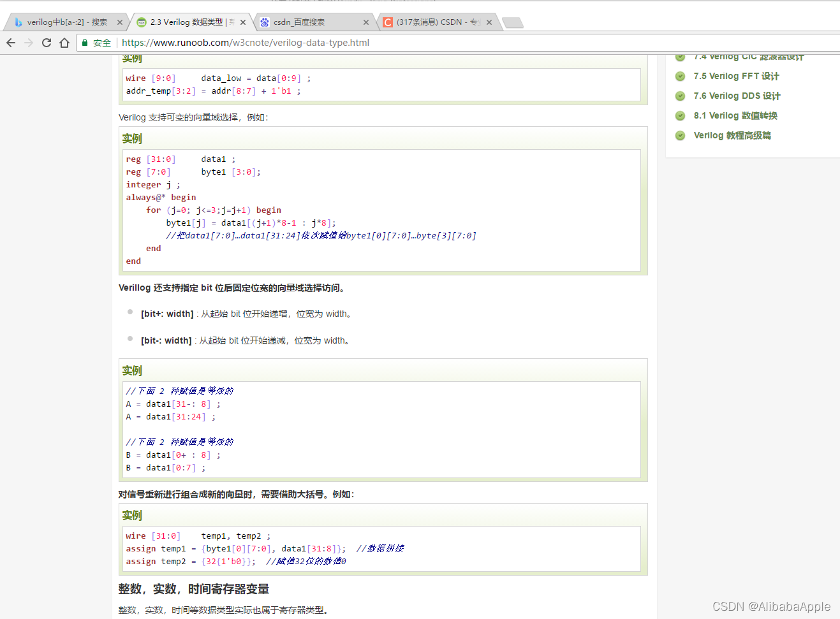Click the code line for (j=0; j<=3;j=j+1) begin
Screen dimensions: 840x619
point(214,210)
